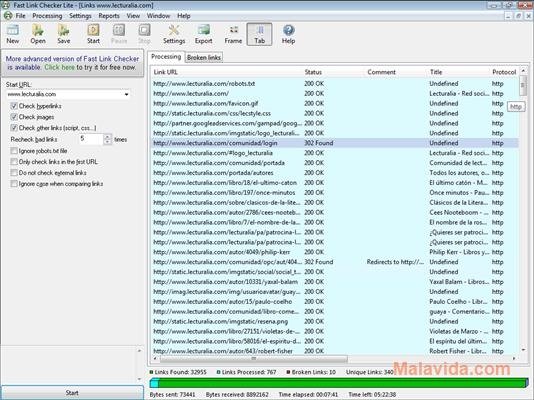
Task: Select the libro/197/once-minutos row
Action: [x=335, y=192]
